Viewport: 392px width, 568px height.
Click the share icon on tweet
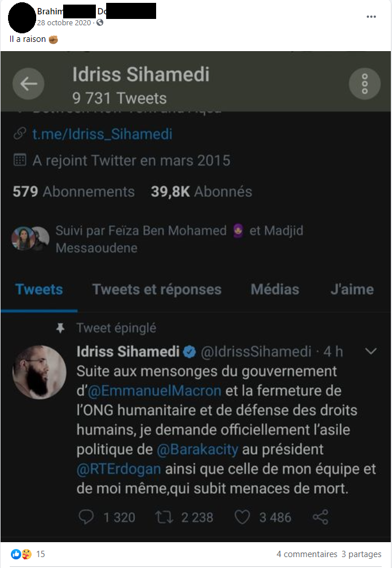[320, 517]
